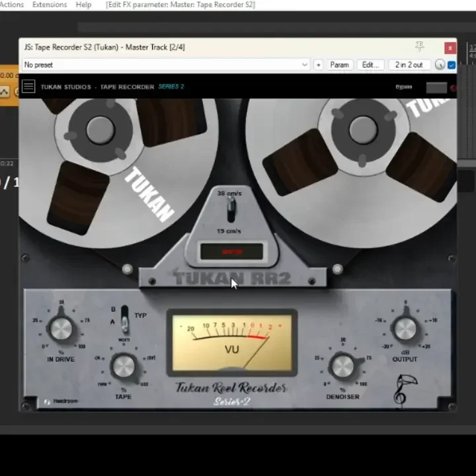Flip the 38/19 cm/s speed switch
This screenshot has height=476, width=476.
[231, 210]
